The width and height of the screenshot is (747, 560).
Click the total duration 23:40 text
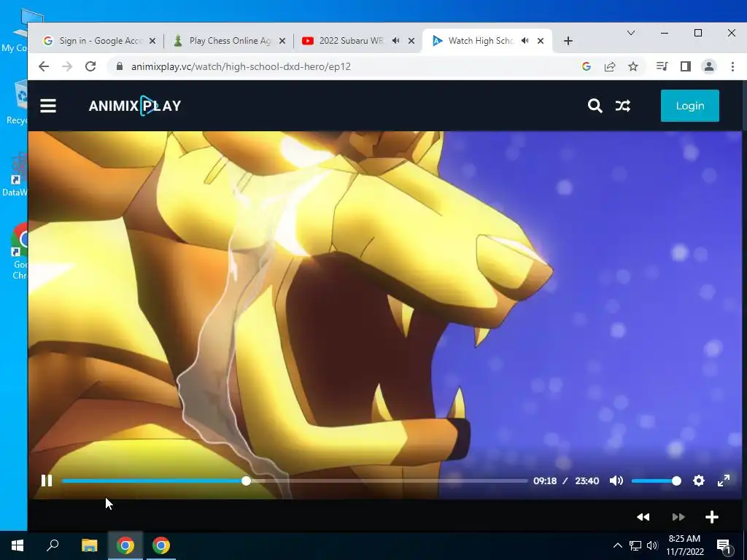point(587,481)
